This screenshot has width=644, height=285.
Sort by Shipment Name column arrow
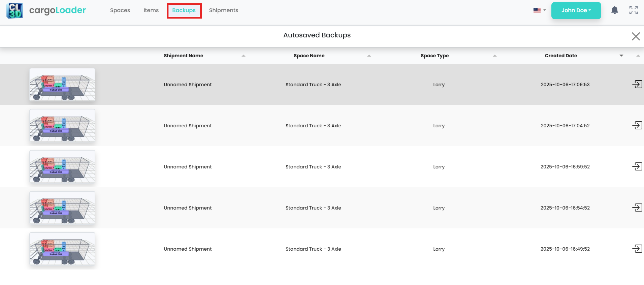(x=243, y=56)
